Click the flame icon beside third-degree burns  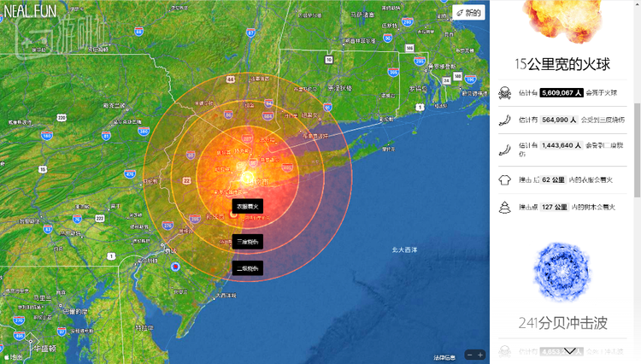pyautogui.click(x=505, y=120)
